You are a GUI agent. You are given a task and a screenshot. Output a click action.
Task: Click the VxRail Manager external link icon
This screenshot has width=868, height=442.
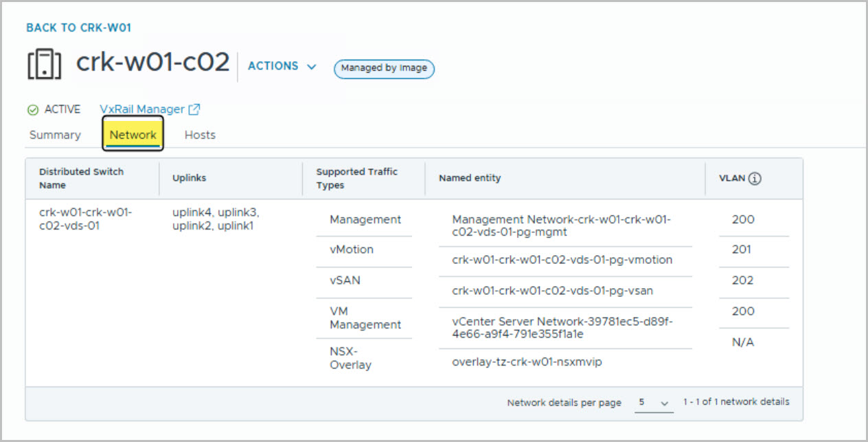[195, 109]
